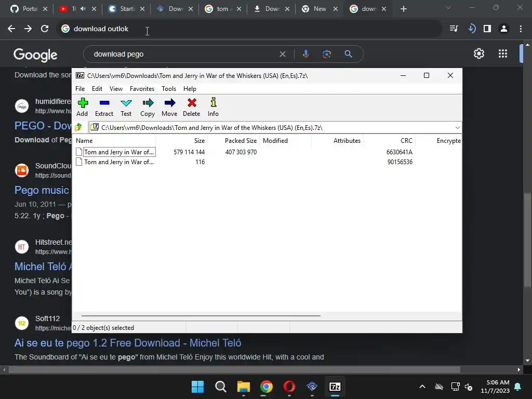Open the Help menu in 7-Zip
The width and height of the screenshot is (532, 399).
click(190, 88)
